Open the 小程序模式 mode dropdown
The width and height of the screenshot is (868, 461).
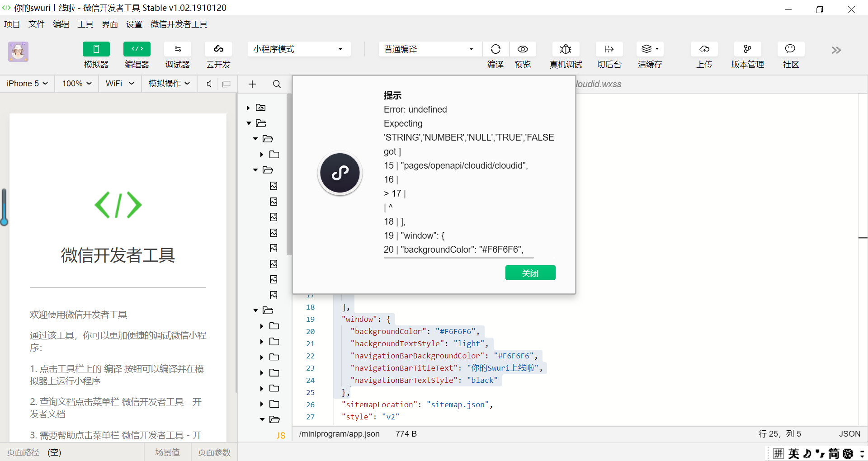point(299,49)
